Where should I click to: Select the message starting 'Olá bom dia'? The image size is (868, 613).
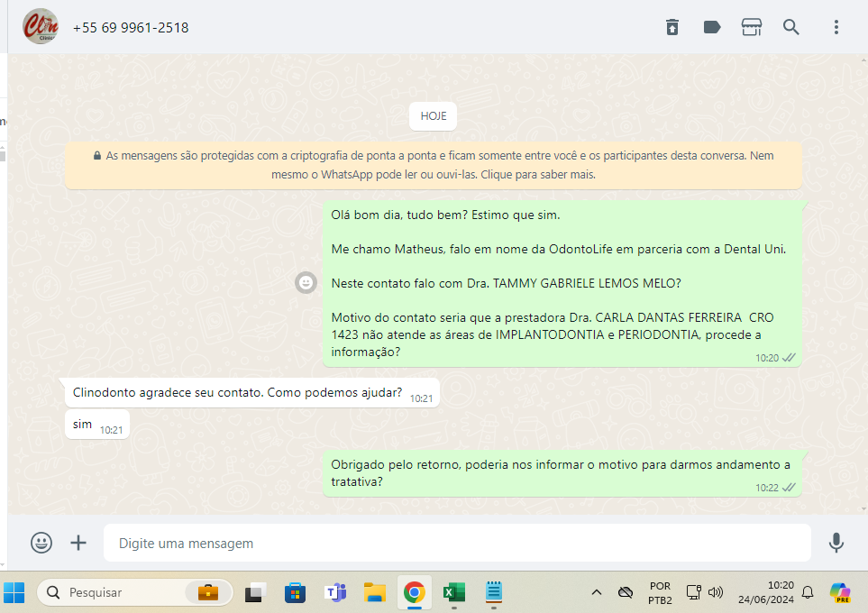click(562, 284)
